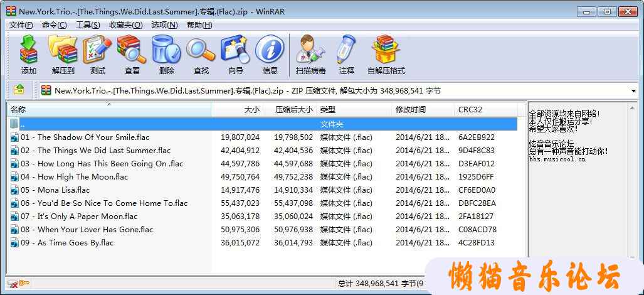
Task: Sort by the 大小 column header
Action: tap(237, 110)
